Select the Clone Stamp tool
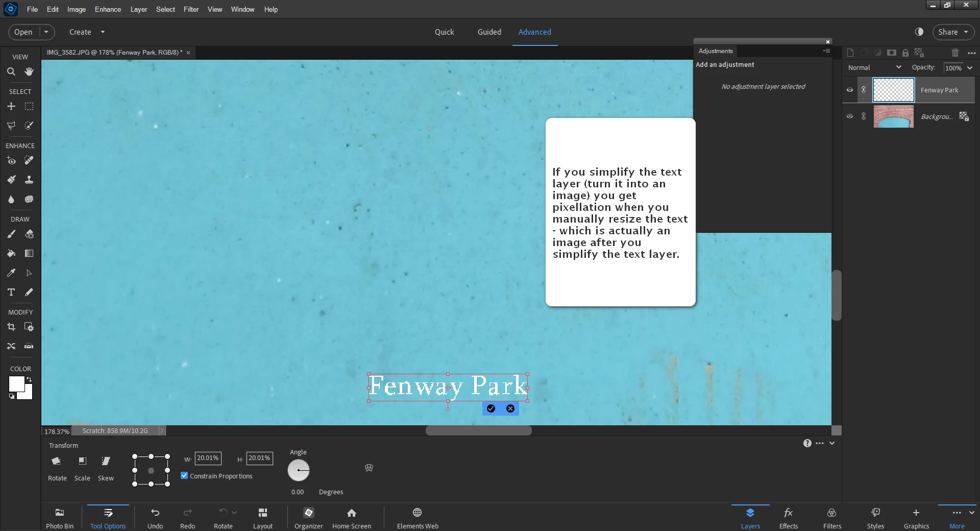Screen dimensions: 980x531 pos(29,180)
